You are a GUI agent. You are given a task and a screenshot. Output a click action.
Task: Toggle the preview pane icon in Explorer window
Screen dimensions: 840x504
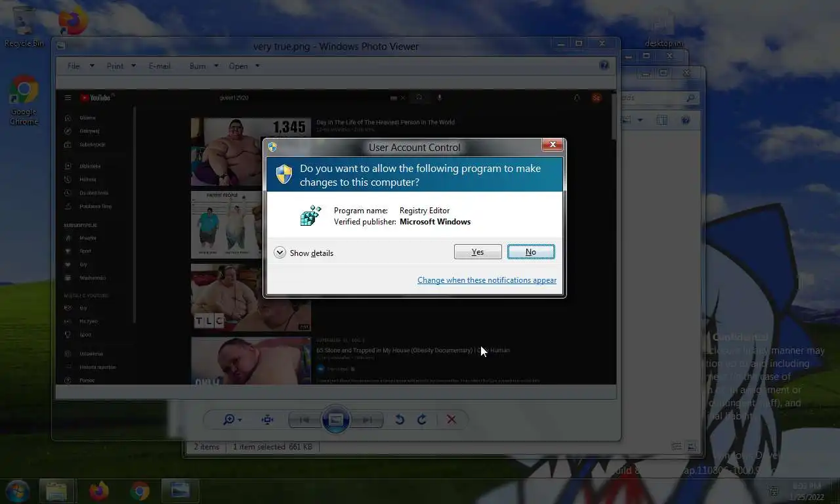[662, 120]
